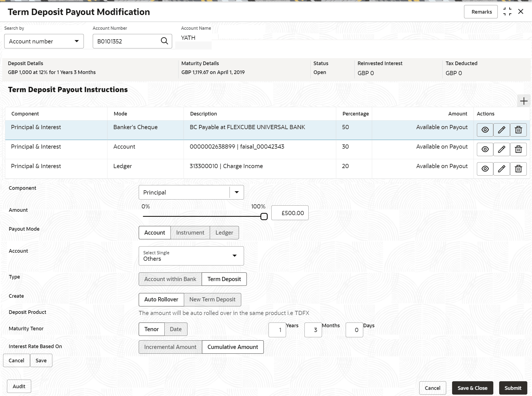Expand the Component dropdown showing Principal
The image size is (532, 396).
(x=237, y=192)
